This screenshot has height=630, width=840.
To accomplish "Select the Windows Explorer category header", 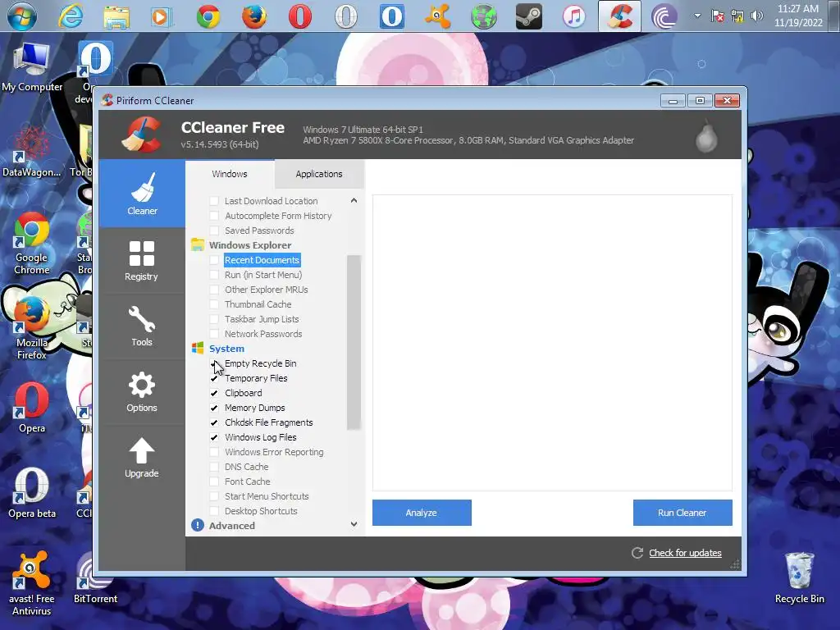I will point(250,244).
